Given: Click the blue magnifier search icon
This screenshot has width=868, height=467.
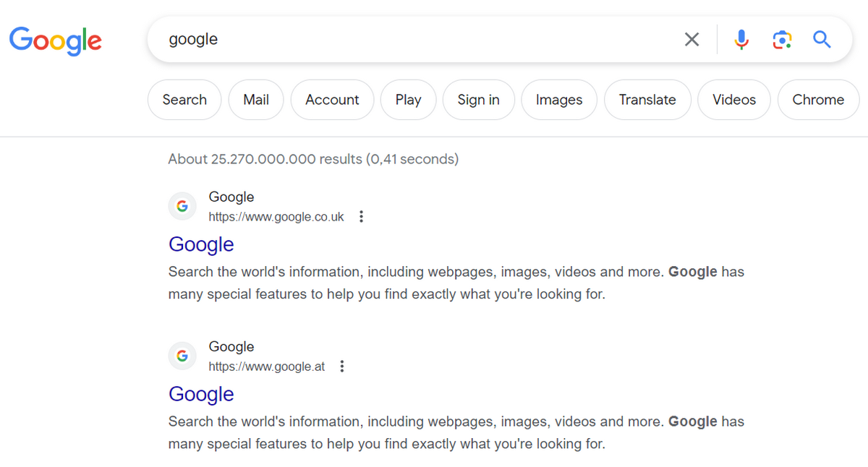Looking at the screenshot, I should [822, 39].
